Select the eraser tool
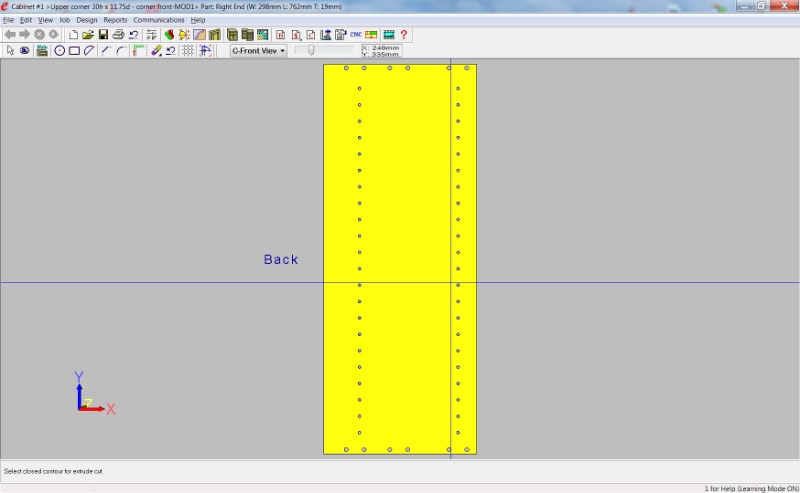 [x=156, y=50]
